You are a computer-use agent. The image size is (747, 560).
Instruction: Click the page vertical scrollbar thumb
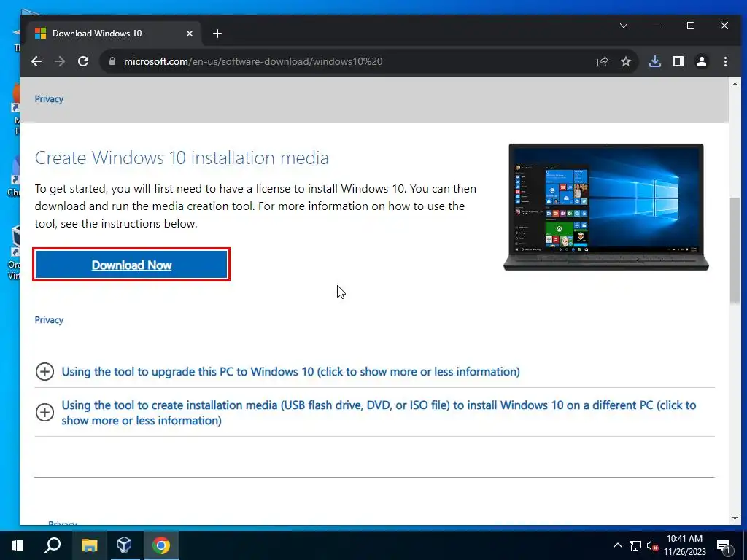[x=735, y=250]
